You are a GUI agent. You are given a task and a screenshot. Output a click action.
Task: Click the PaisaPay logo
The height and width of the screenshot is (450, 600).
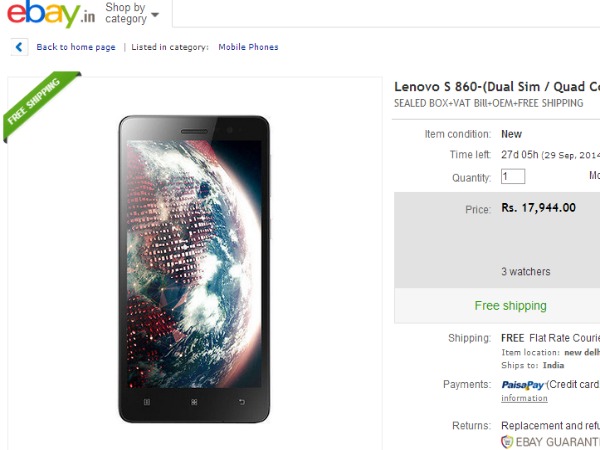(x=524, y=384)
